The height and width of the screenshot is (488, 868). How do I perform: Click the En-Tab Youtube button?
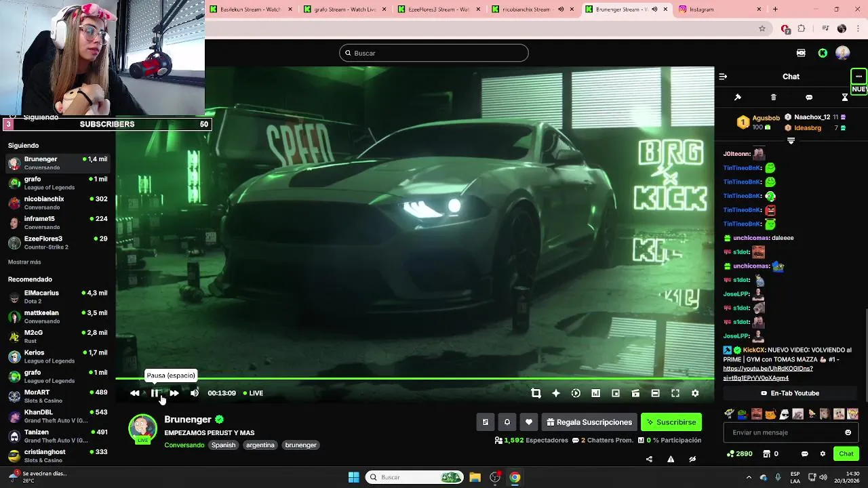tap(791, 393)
